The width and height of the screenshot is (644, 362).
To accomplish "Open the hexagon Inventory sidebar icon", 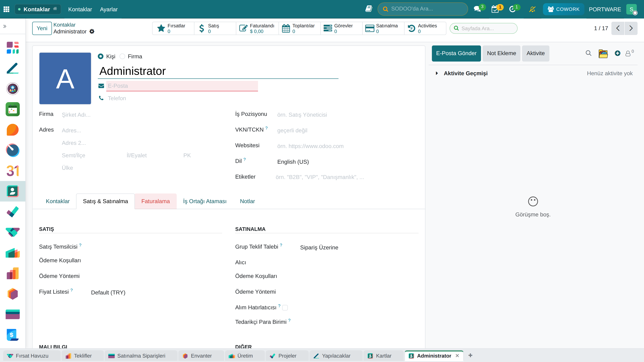I will click(x=12, y=294).
